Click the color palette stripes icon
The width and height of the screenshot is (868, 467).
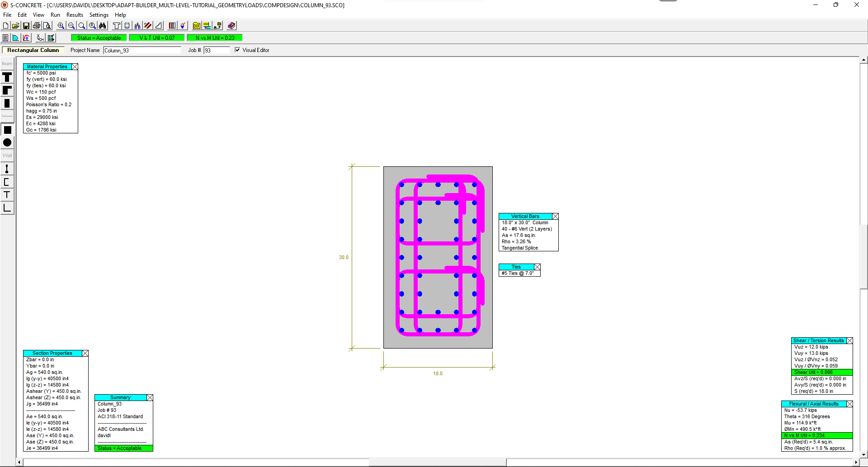pos(172,26)
